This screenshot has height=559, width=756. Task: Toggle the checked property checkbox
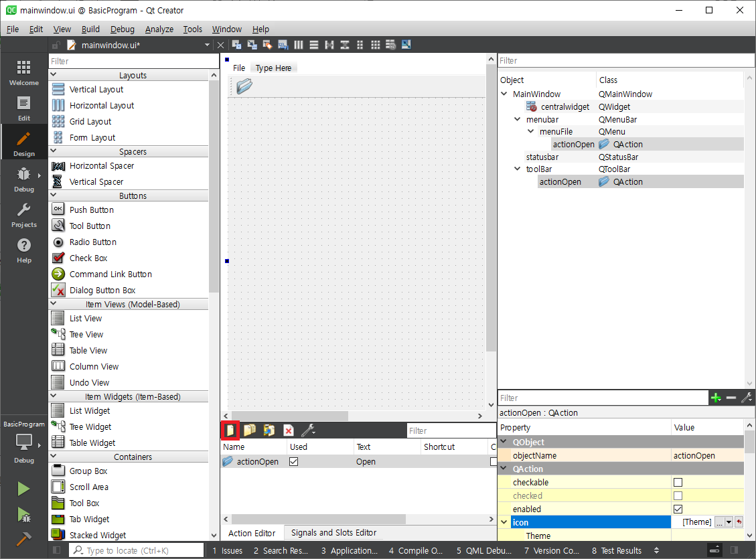678,496
